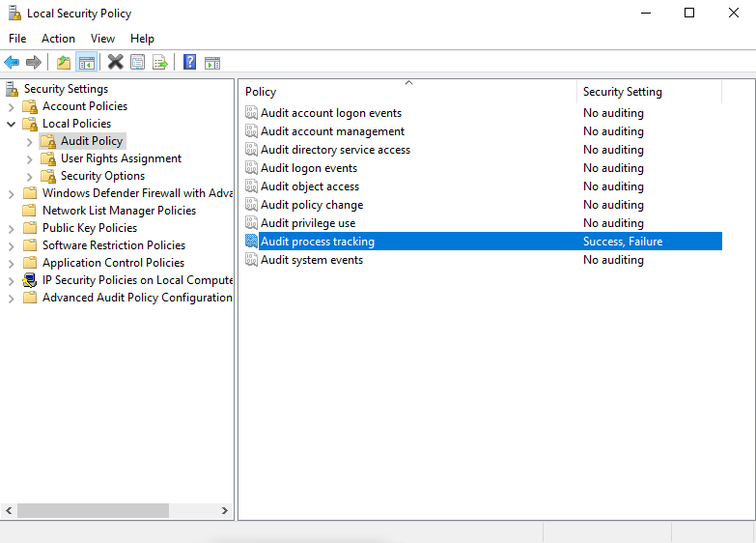Click the Back arrow in toolbar
Image resolution: width=756 pixels, height=543 pixels.
12,63
